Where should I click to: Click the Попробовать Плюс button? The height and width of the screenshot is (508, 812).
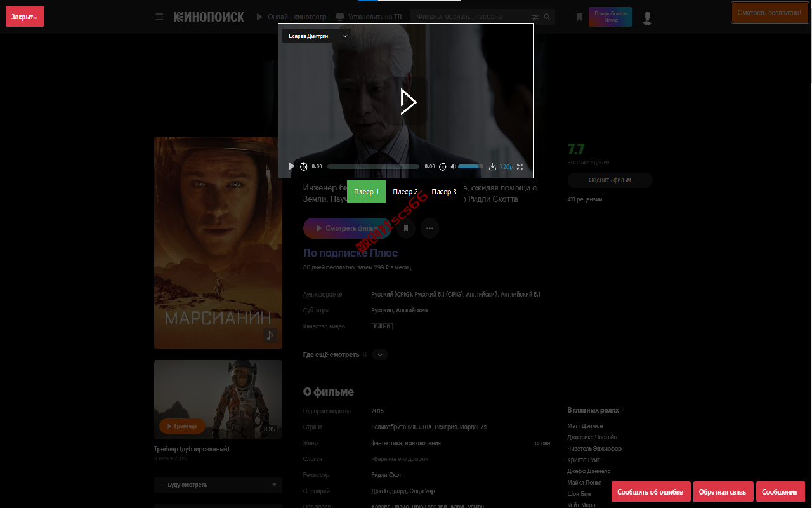click(x=610, y=17)
